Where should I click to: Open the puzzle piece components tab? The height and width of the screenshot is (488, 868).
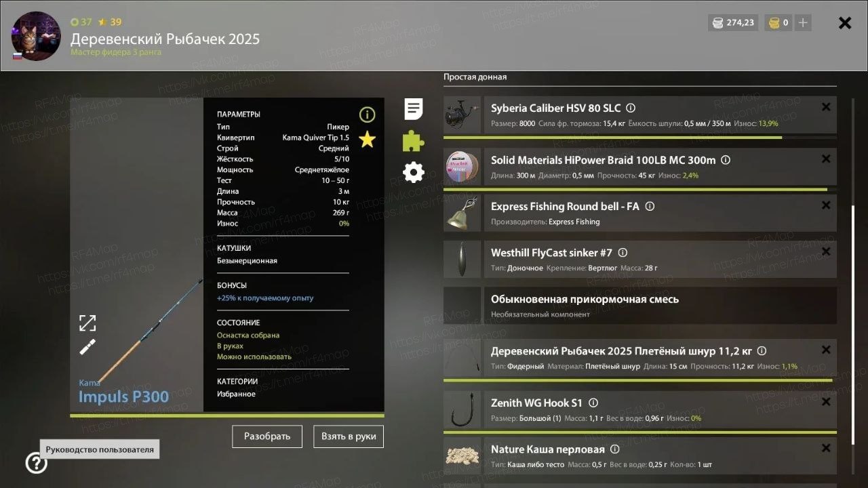(414, 141)
